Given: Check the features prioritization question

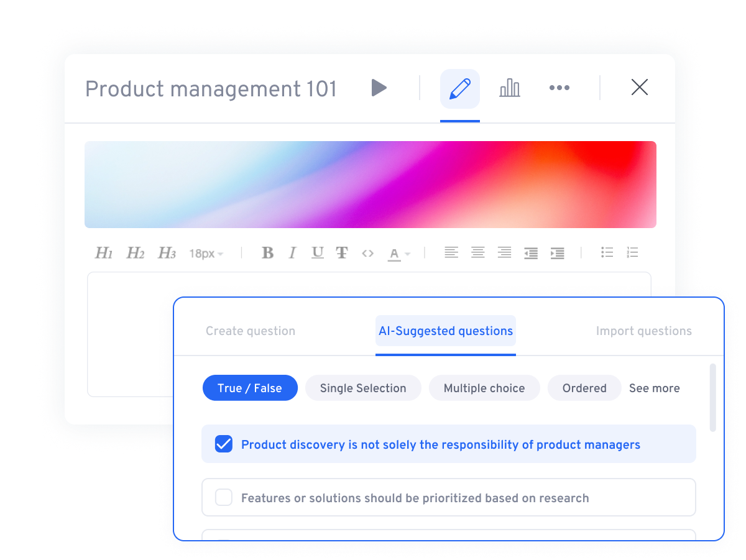Looking at the screenshot, I should coord(223,497).
